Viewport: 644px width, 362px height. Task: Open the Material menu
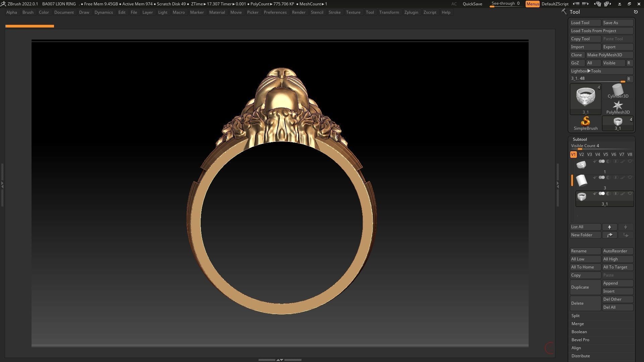[217, 12]
